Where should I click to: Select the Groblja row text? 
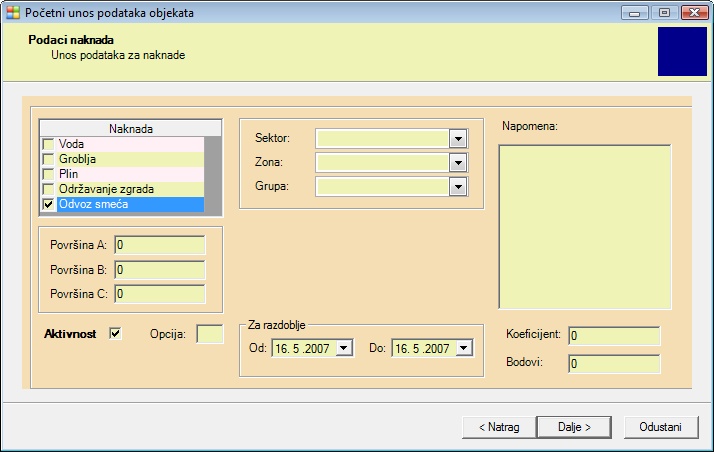point(77,159)
